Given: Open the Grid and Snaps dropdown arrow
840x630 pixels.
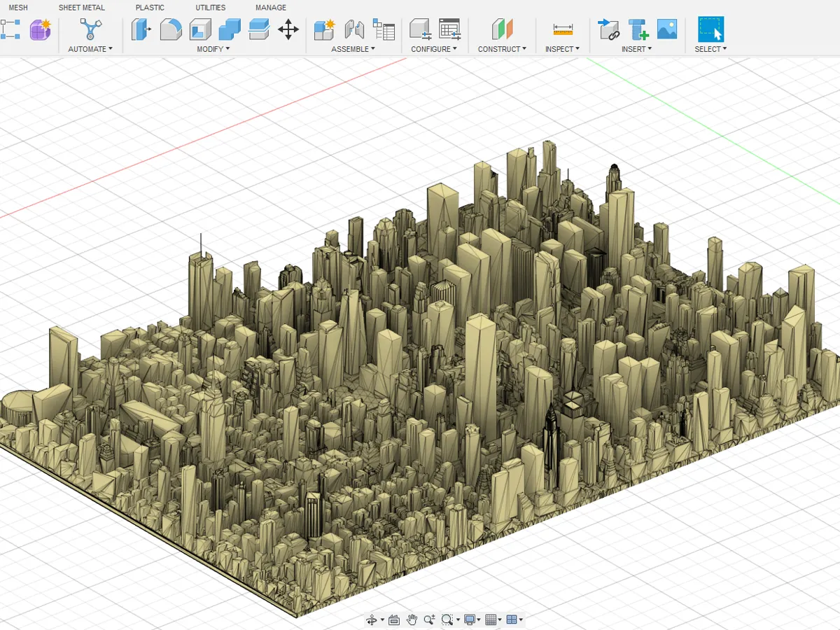Looking at the screenshot, I should pos(500,620).
